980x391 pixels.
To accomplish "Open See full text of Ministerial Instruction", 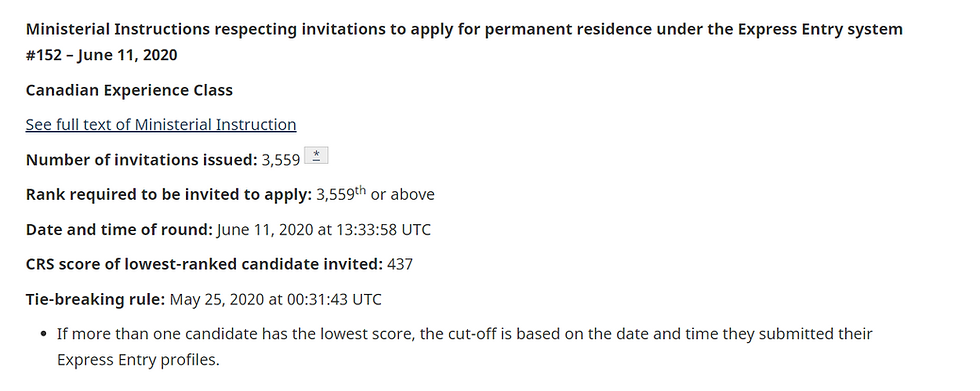I will point(161,125).
